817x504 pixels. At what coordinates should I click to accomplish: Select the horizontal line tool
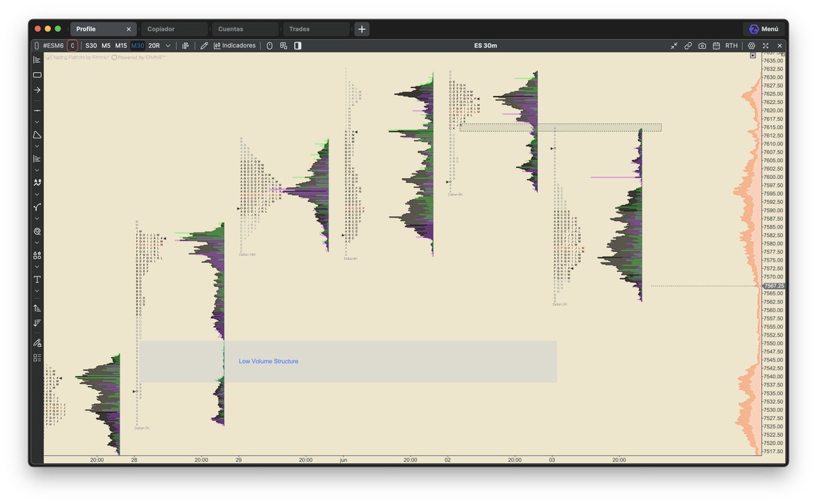point(37,110)
